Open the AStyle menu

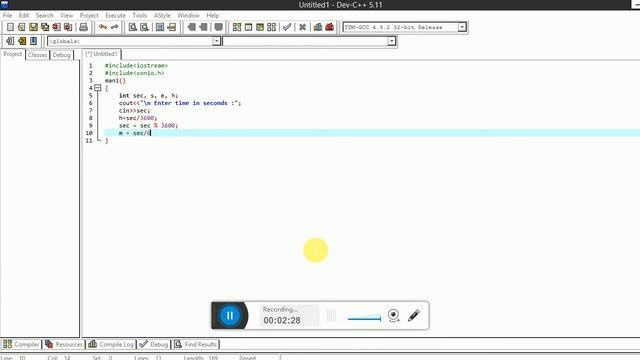(x=162, y=16)
